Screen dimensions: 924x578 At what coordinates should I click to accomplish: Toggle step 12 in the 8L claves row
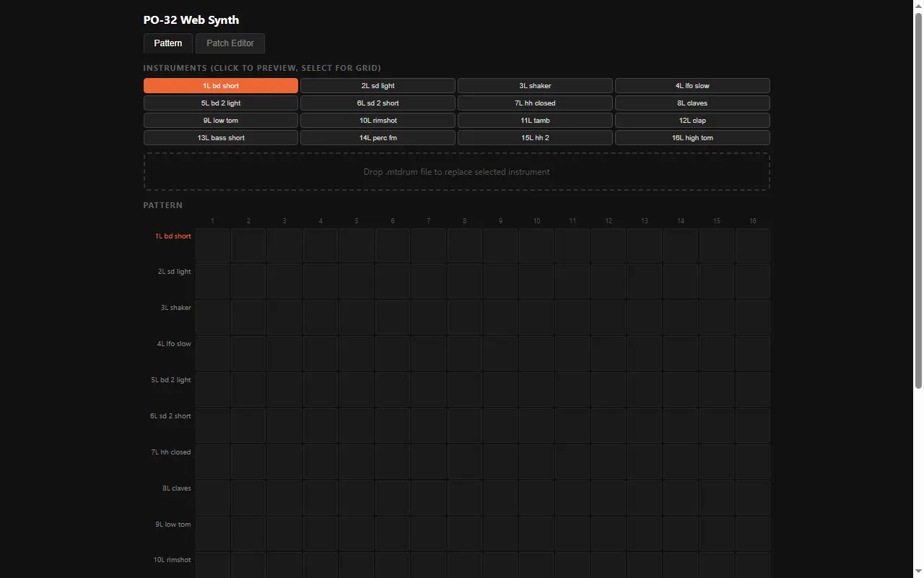pos(609,498)
